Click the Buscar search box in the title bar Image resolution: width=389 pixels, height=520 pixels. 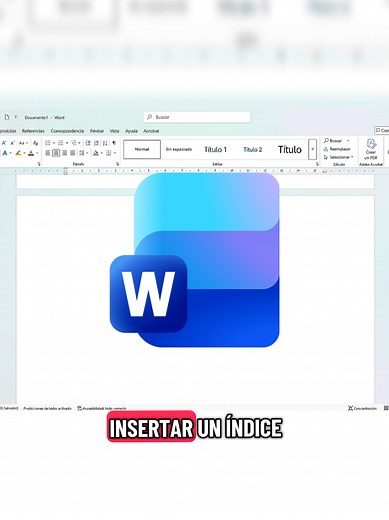(x=197, y=117)
